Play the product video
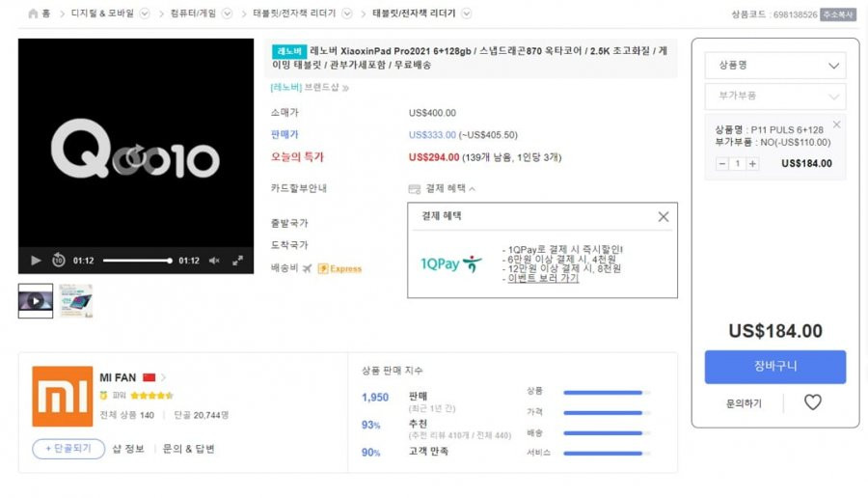 [36, 261]
